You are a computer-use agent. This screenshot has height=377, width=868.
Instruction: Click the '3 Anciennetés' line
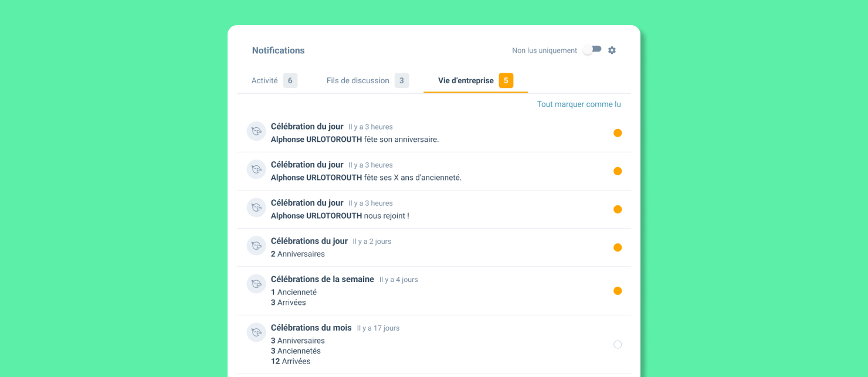click(296, 351)
